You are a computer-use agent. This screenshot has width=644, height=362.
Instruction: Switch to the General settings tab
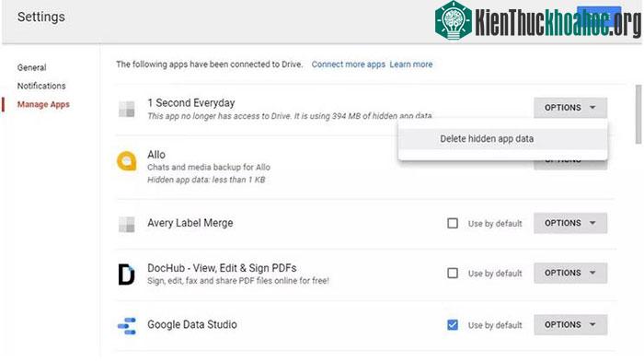(x=31, y=67)
